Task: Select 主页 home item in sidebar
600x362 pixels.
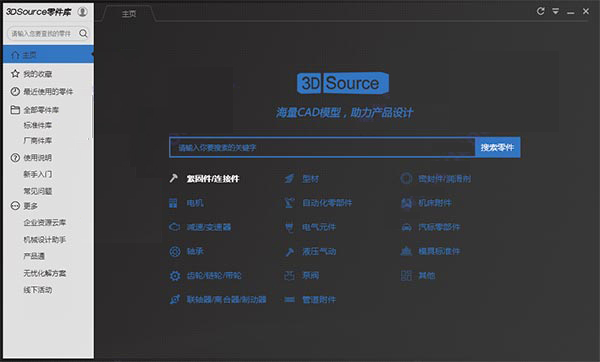Action: (x=49, y=54)
